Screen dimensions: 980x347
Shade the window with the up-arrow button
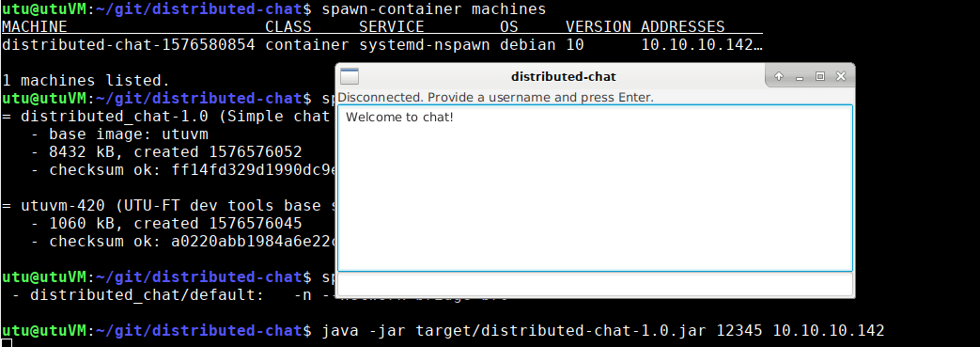779,76
